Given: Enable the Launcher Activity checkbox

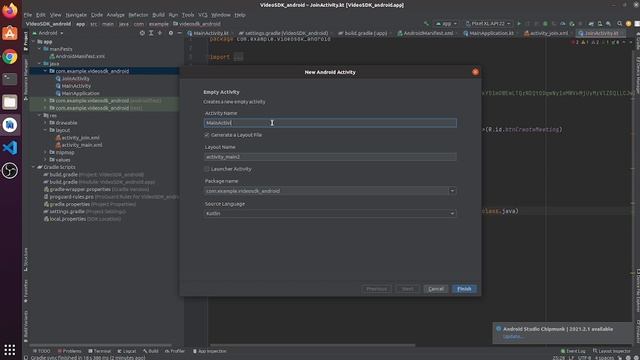Looking at the screenshot, I should pos(207,169).
